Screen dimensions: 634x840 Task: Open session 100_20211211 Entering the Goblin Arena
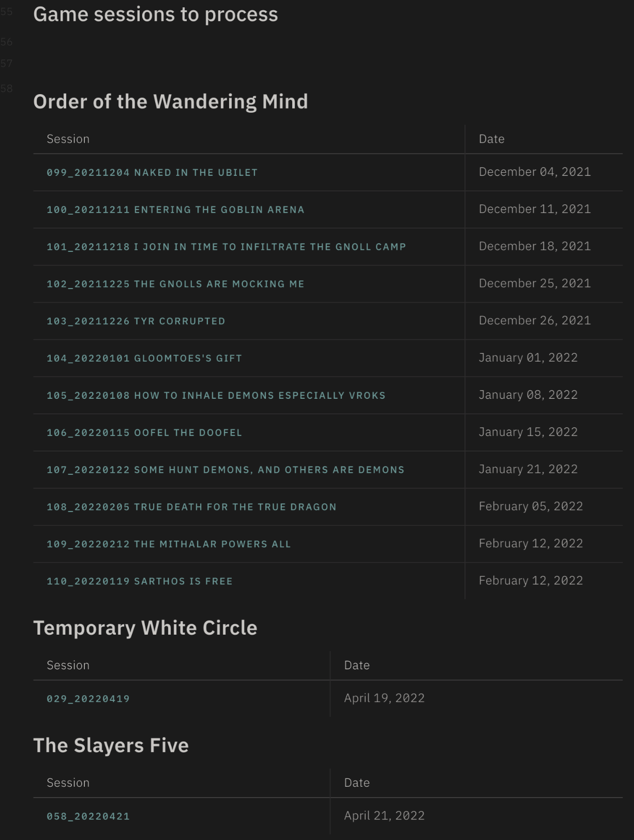click(x=175, y=210)
